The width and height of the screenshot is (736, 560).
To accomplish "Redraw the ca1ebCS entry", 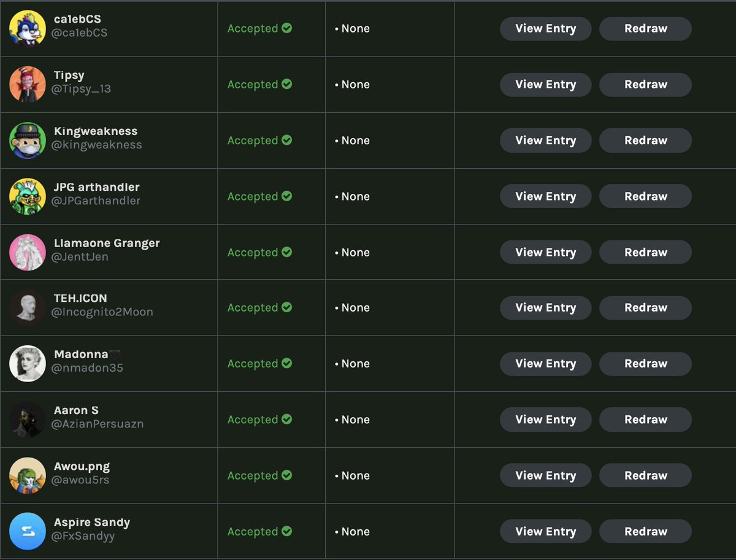I will click(x=645, y=28).
